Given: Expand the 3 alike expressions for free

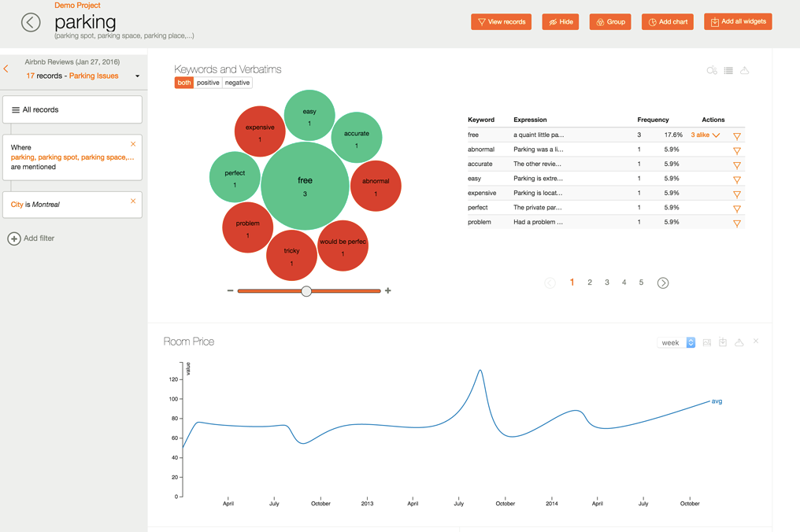Looking at the screenshot, I should pos(705,135).
